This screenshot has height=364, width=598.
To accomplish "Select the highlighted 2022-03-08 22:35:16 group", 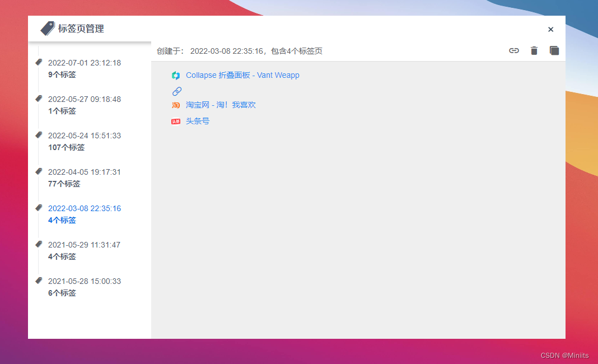I will click(85, 214).
